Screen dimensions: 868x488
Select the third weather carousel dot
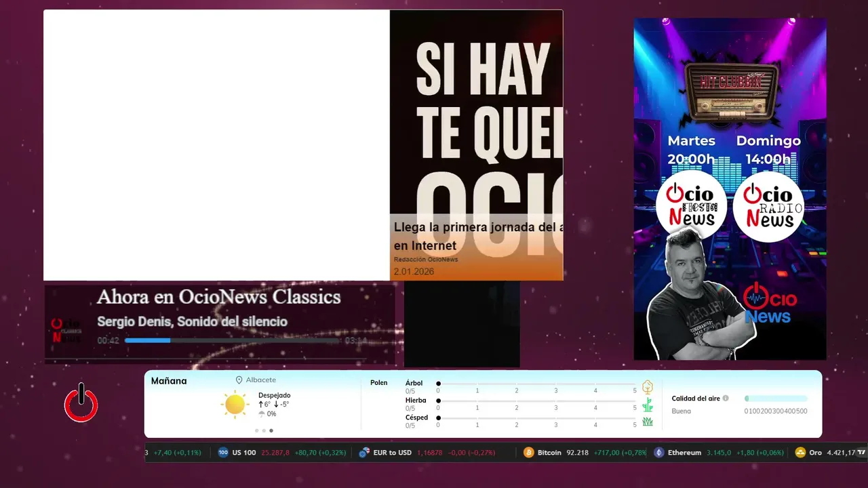[x=271, y=430]
